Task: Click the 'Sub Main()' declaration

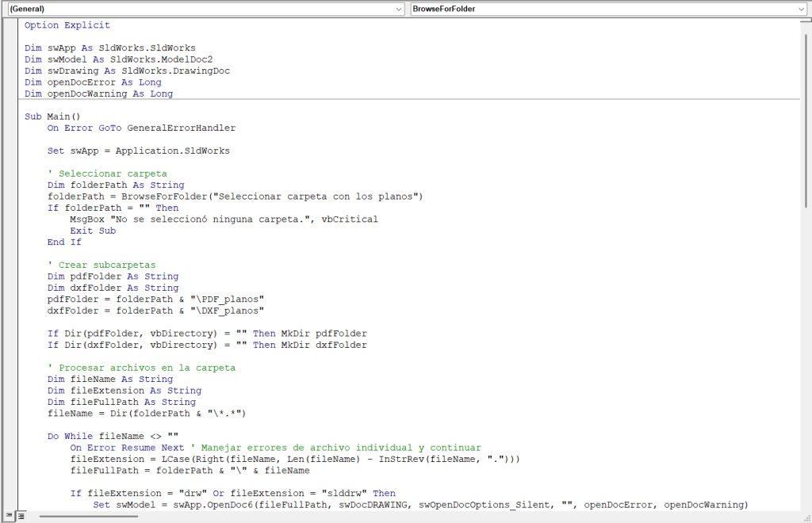Action: click(x=52, y=116)
